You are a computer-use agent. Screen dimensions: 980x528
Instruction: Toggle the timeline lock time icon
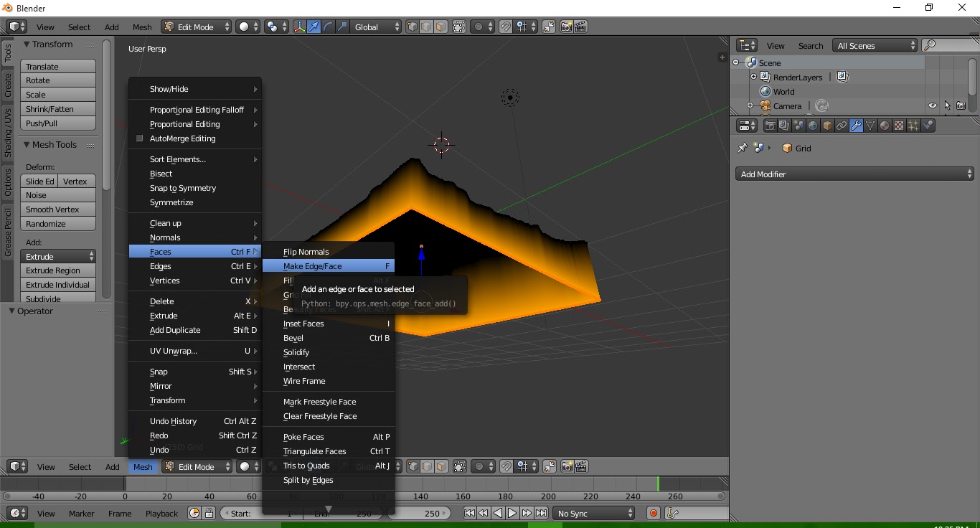pos(209,513)
